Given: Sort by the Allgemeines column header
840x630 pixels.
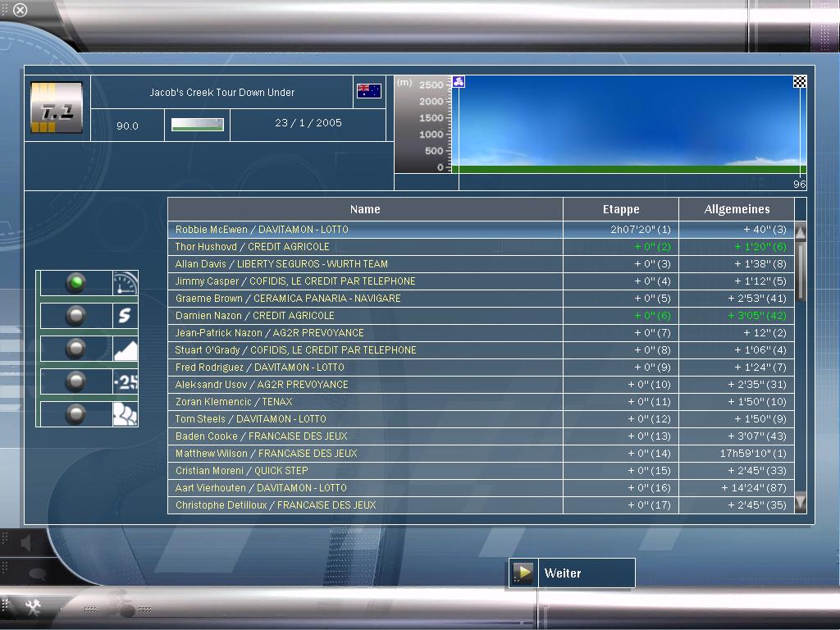Looking at the screenshot, I should (x=737, y=209).
